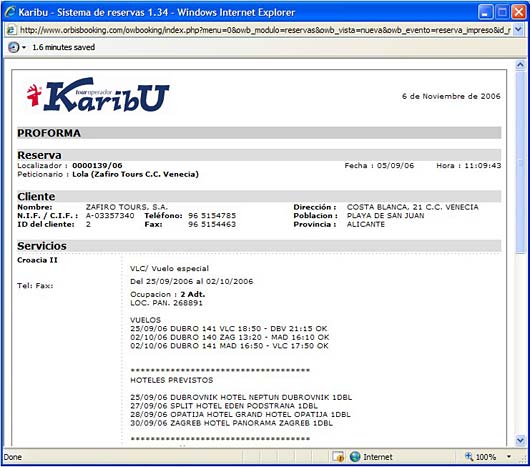Image resolution: width=530 pixels, height=467 pixels.
Task: Click the round minutes-saved toolbar icon
Action: pyautogui.click(x=14, y=47)
